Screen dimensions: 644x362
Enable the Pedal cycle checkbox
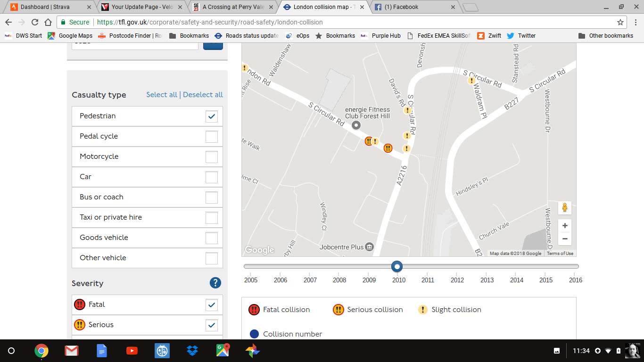212,137
